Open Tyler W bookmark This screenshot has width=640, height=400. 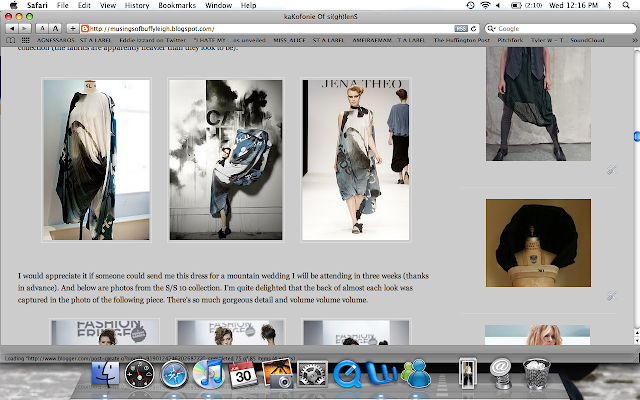point(547,40)
